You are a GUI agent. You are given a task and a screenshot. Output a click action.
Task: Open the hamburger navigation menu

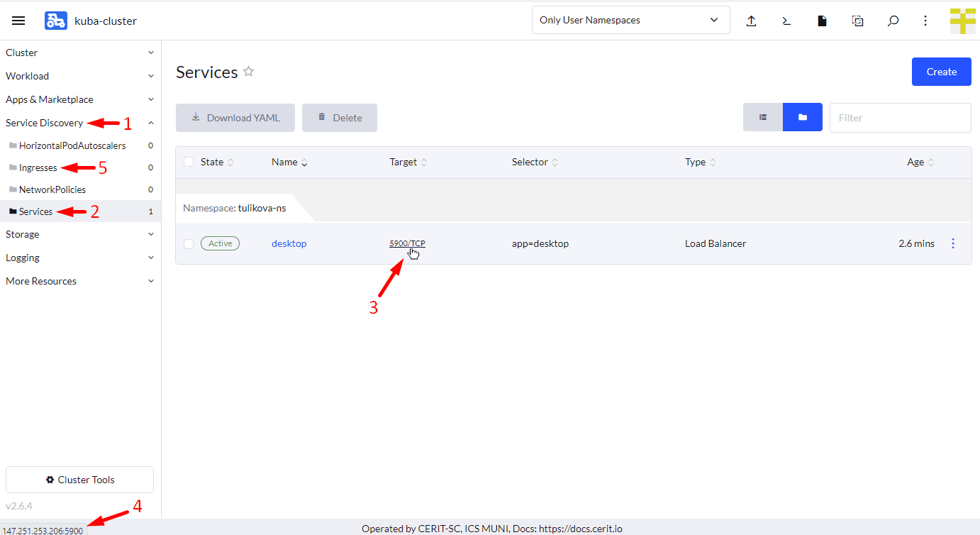click(x=19, y=21)
